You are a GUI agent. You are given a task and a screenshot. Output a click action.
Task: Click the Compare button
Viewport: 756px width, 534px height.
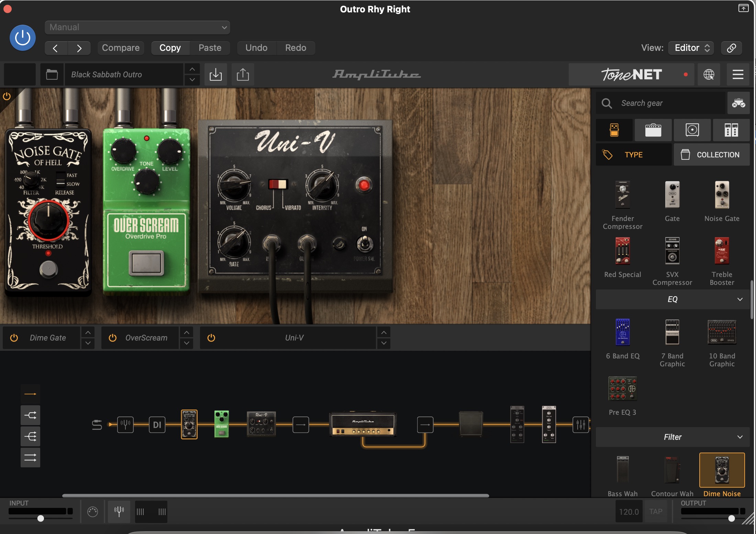pyautogui.click(x=121, y=48)
